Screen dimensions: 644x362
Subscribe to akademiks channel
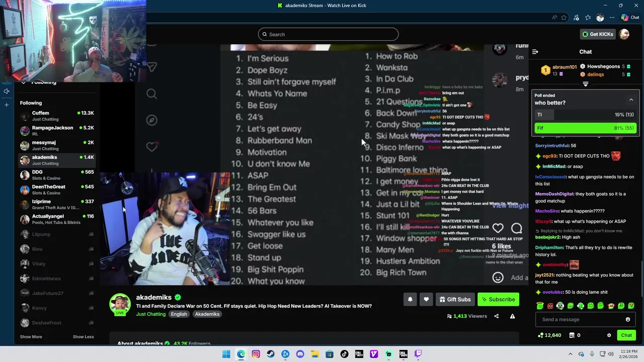coord(498,300)
